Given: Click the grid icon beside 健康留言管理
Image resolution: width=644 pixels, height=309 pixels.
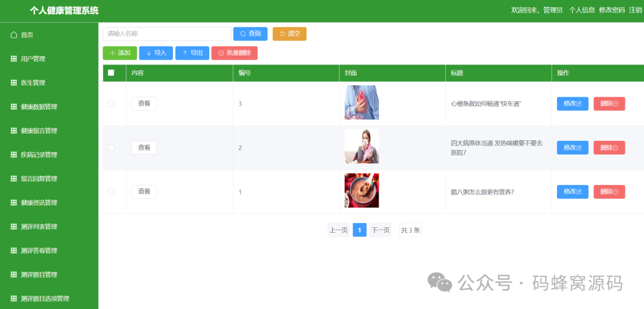Looking at the screenshot, I should coord(14,131).
